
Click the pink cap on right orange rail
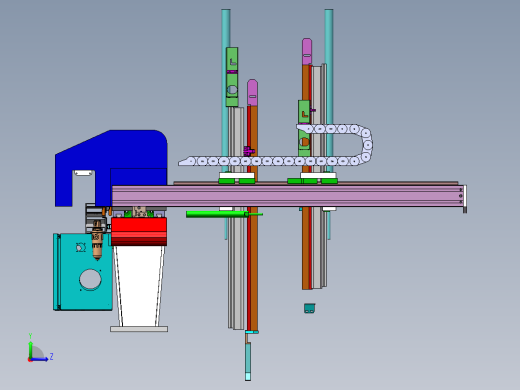307,52
